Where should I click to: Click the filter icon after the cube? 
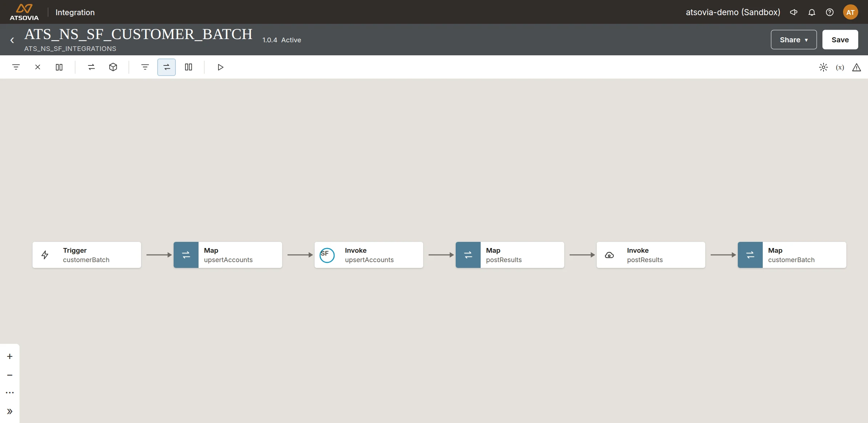click(x=145, y=67)
